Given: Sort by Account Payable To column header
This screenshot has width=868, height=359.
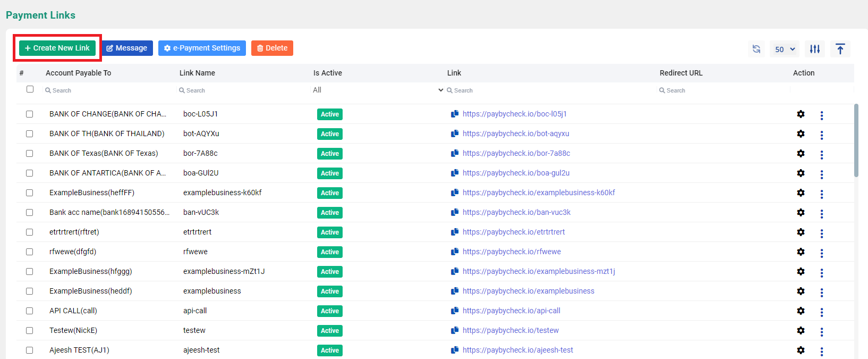Looking at the screenshot, I should click(x=78, y=73).
